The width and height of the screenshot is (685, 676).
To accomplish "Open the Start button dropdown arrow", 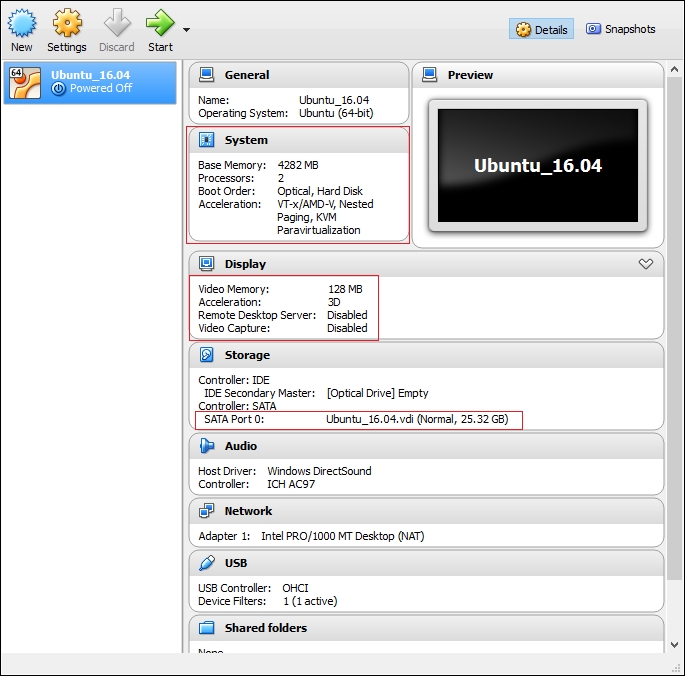I will pyautogui.click(x=187, y=30).
